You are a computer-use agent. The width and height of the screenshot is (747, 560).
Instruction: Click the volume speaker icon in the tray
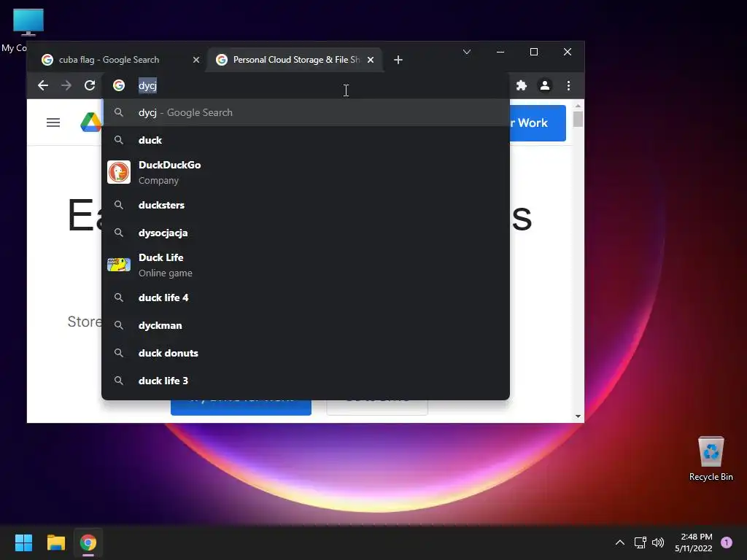point(658,542)
